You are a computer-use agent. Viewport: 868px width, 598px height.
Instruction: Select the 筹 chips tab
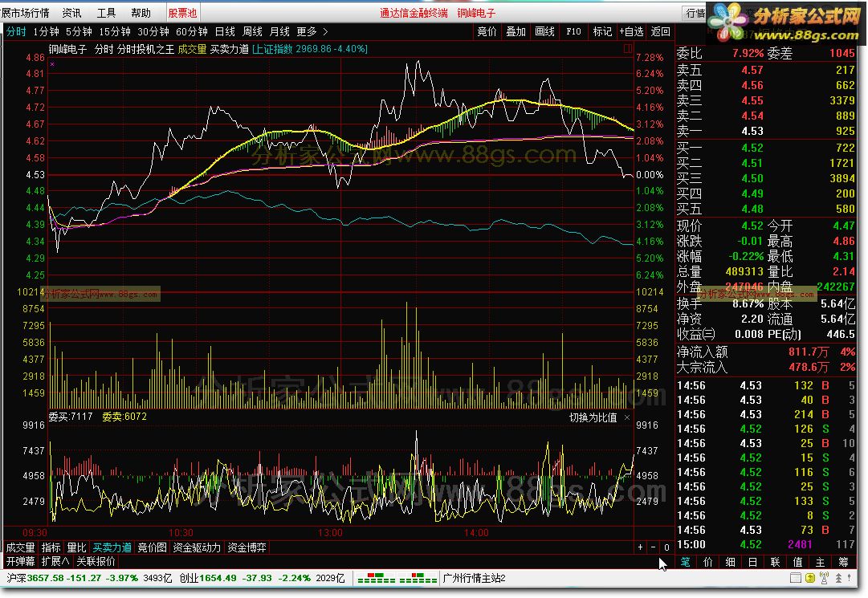[x=843, y=562]
